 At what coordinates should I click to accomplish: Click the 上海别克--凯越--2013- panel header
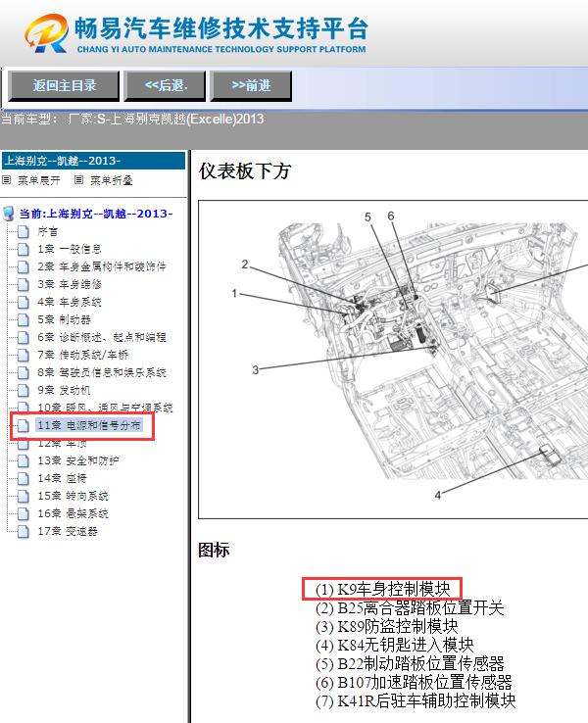[x=93, y=161]
